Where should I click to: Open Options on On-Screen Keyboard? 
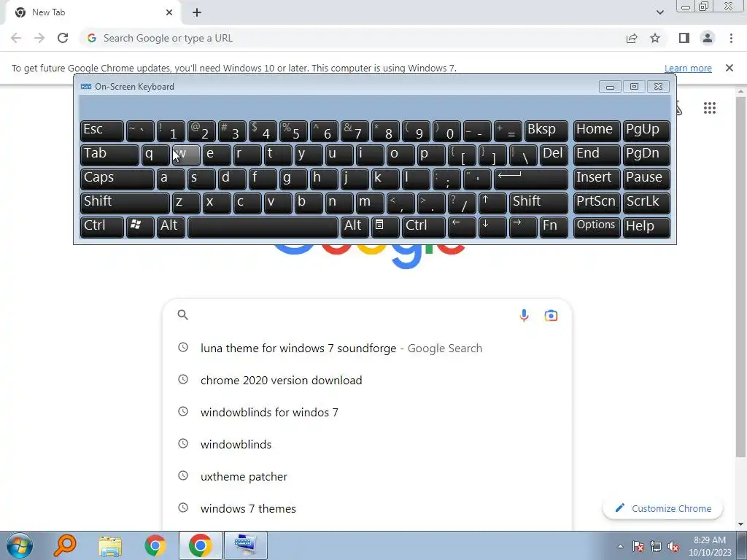pos(597,227)
